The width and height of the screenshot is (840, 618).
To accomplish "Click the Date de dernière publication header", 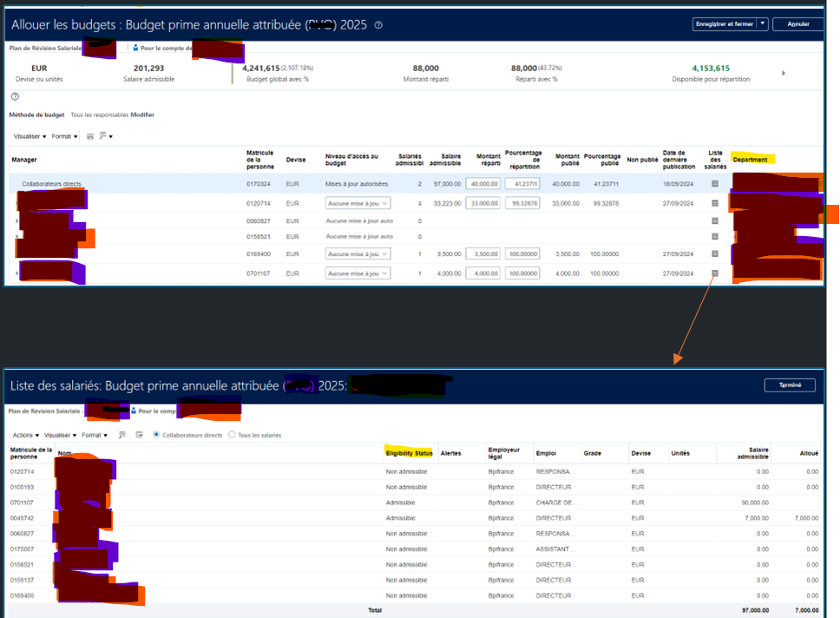I will tap(679, 160).
